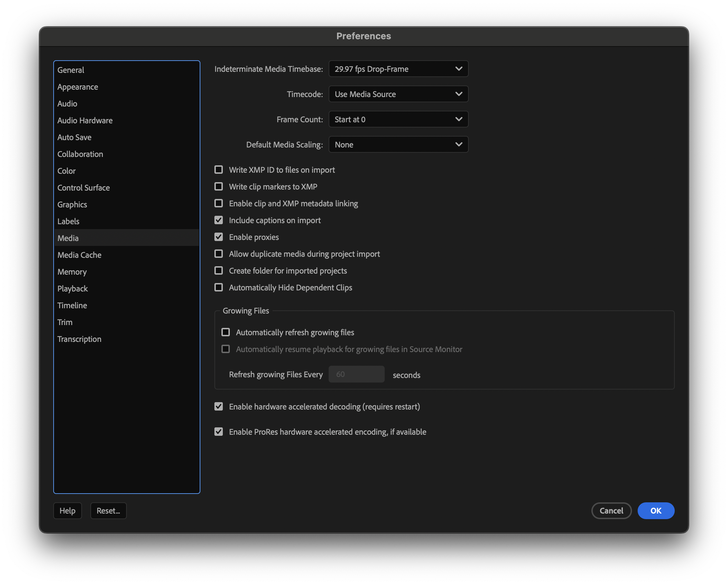This screenshot has width=728, height=585.
Task: Go to the Auto Save category
Action: coord(74,137)
